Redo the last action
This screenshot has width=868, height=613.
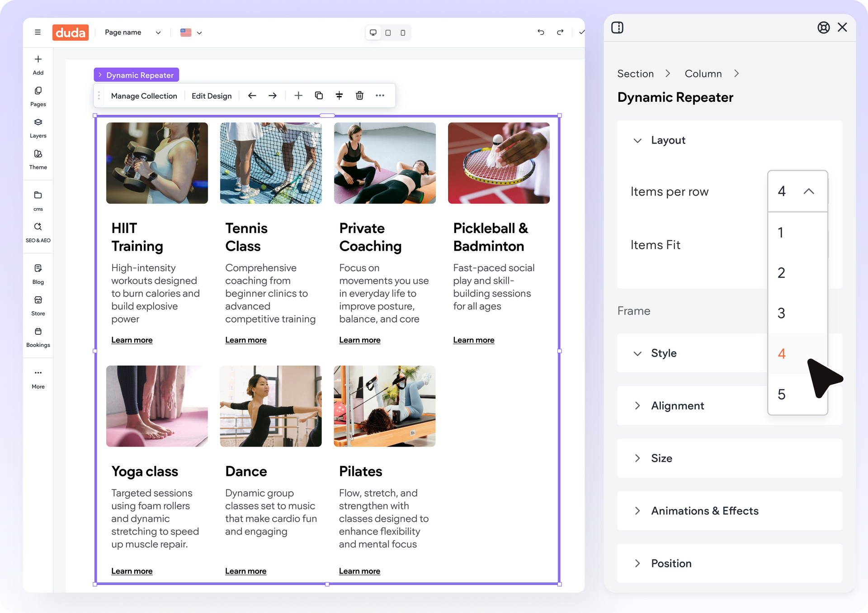point(560,32)
